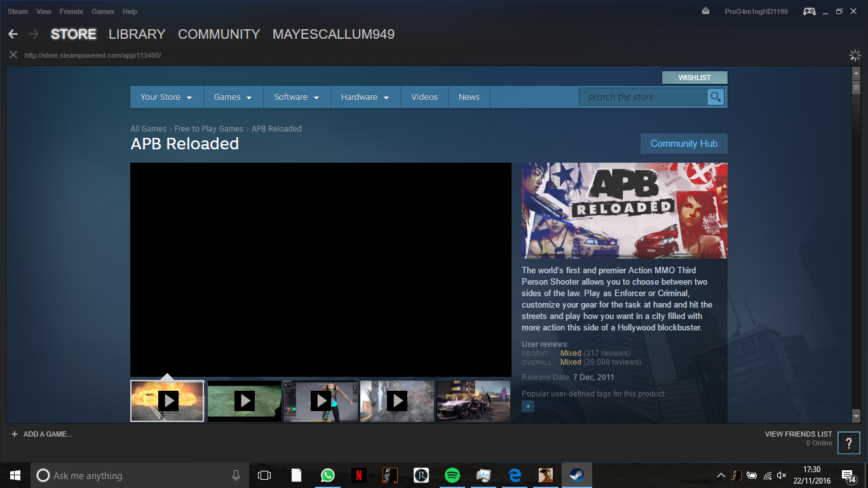Screen dimensions: 868x488
Task: Click the page scrollbar up arrow
Action: [x=856, y=72]
